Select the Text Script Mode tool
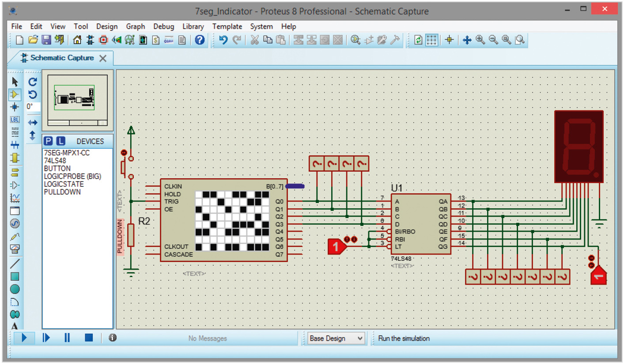 (x=15, y=132)
